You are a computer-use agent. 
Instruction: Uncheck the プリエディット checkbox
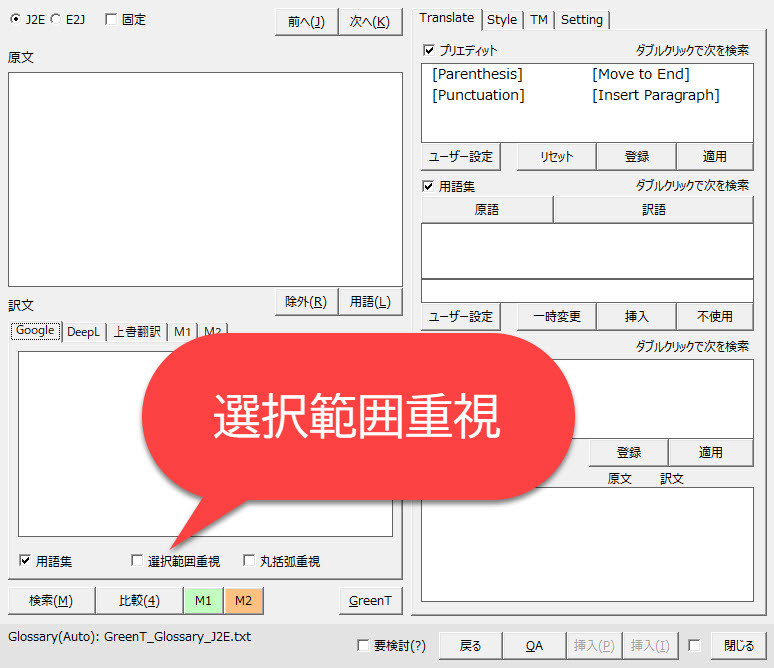(429, 50)
